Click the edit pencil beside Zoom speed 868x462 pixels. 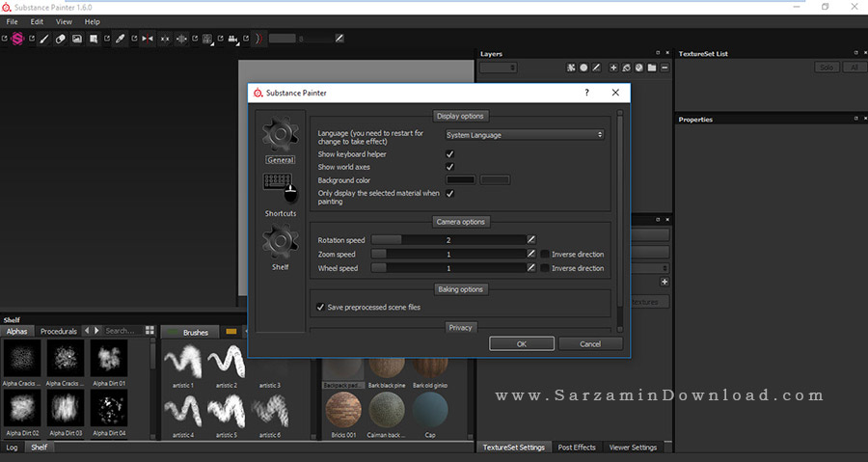530,254
